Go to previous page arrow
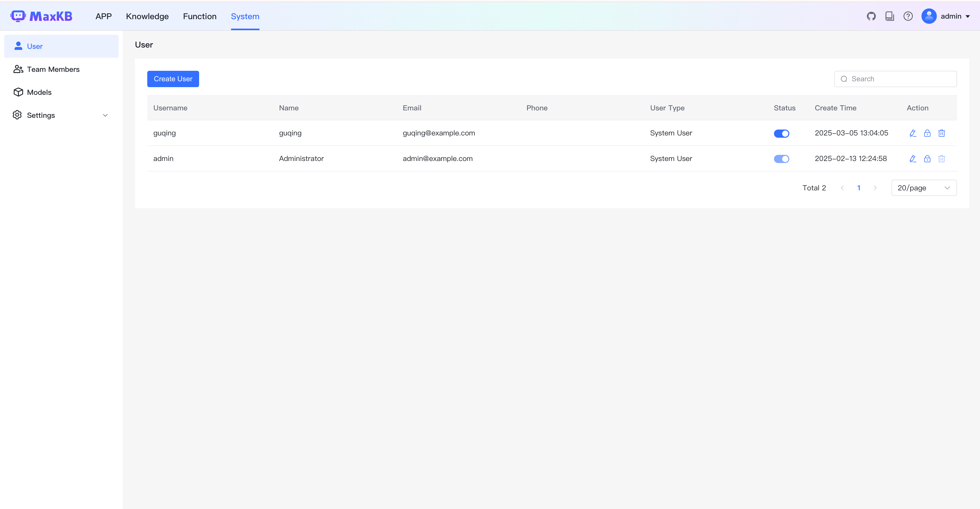Viewport: 980px width, 509px height. tap(842, 188)
